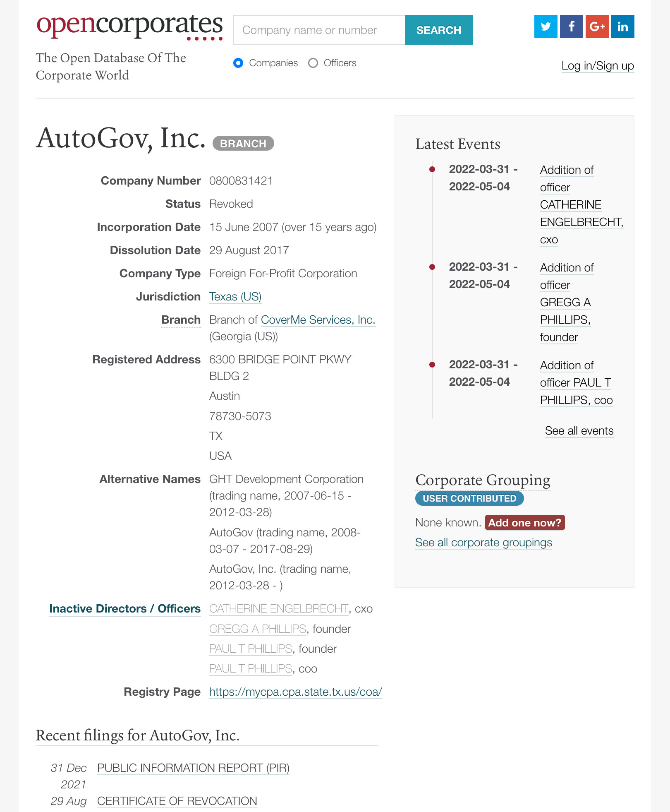670x812 pixels.
Task: Open GREGG A PHILLIPS officer profile
Action: (x=257, y=629)
